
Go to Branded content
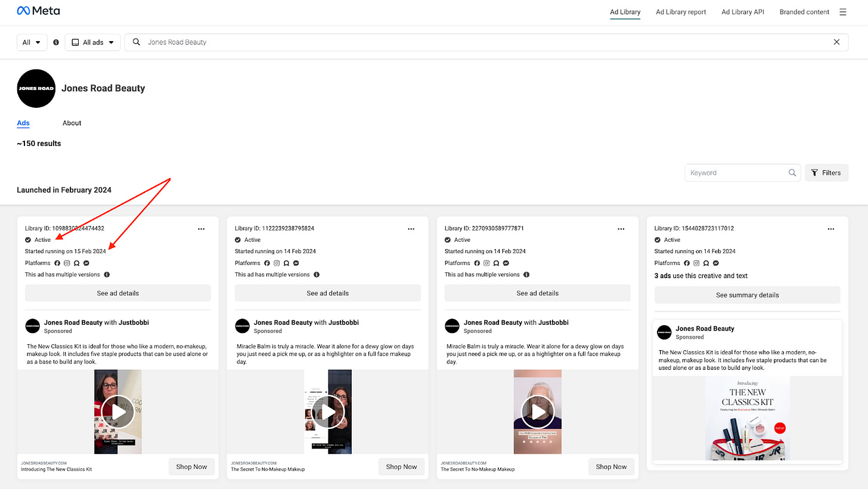pos(804,12)
